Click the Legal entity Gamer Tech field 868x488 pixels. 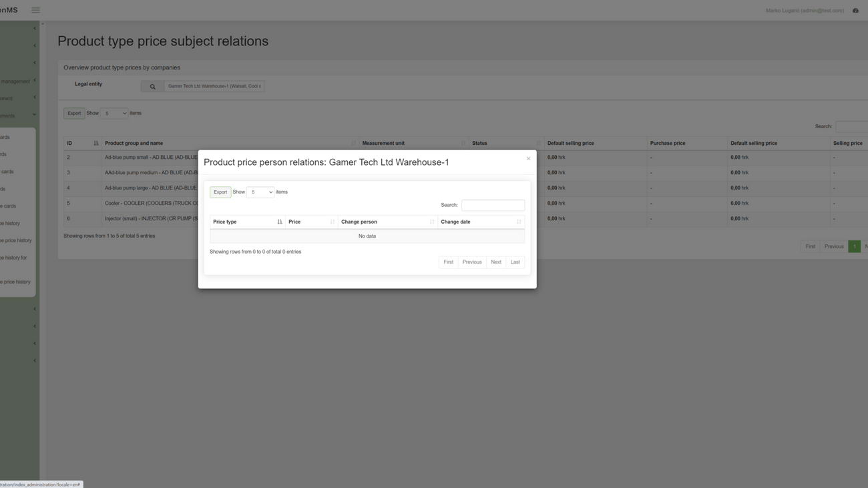tap(214, 86)
